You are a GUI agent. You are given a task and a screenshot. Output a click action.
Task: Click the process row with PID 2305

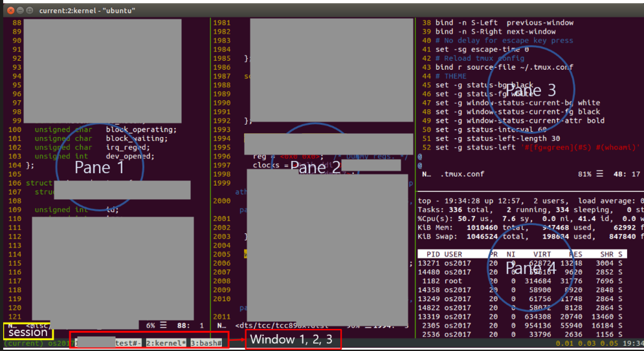point(520,326)
